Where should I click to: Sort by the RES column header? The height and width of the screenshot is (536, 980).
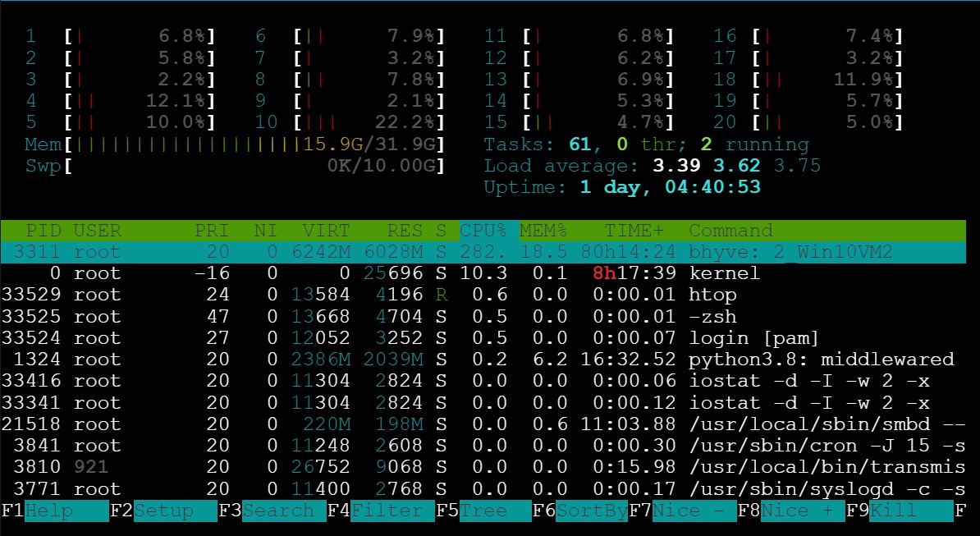[x=405, y=231]
